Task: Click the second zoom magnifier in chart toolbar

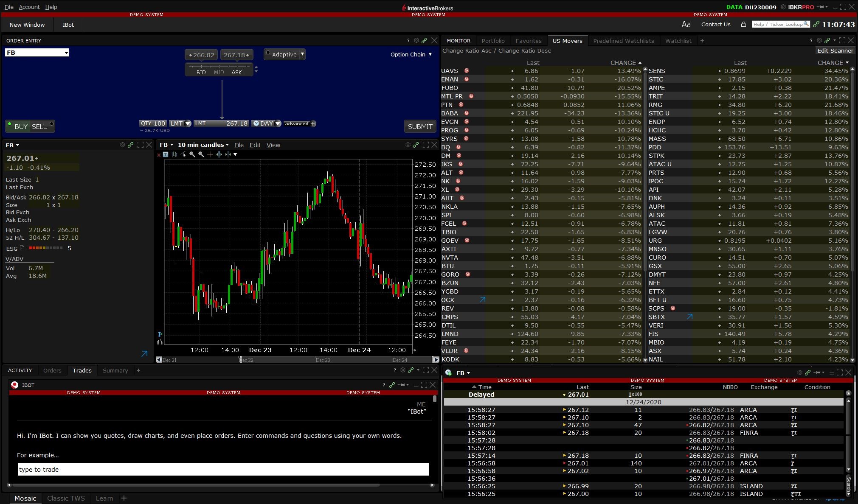Action: (201, 154)
